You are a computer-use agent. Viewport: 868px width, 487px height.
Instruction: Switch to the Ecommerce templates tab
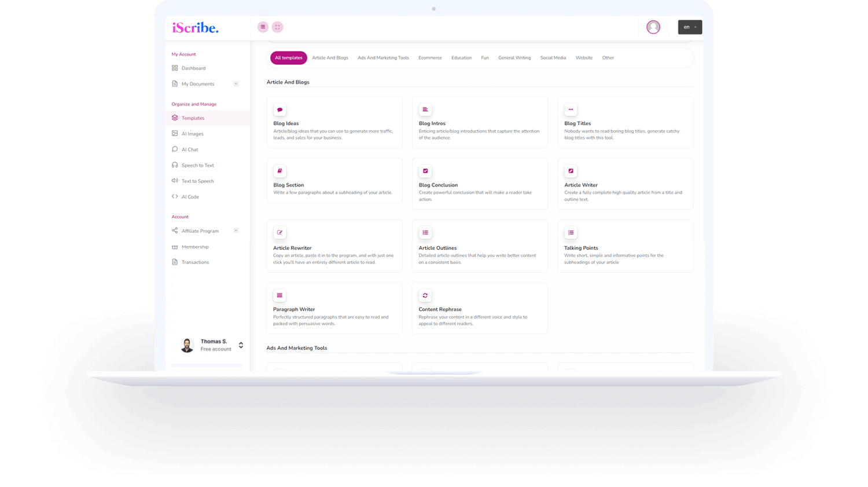click(430, 57)
